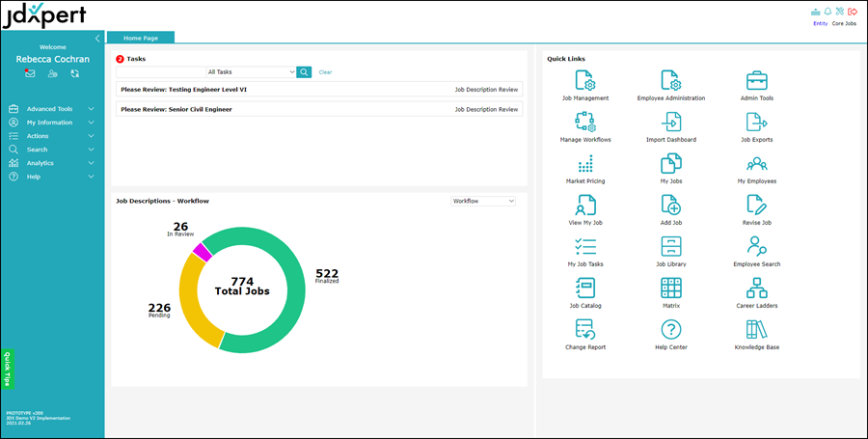This screenshot has height=439, width=868.
Task: Open the Job Management quick link icon
Action: (x=585, y=80)
